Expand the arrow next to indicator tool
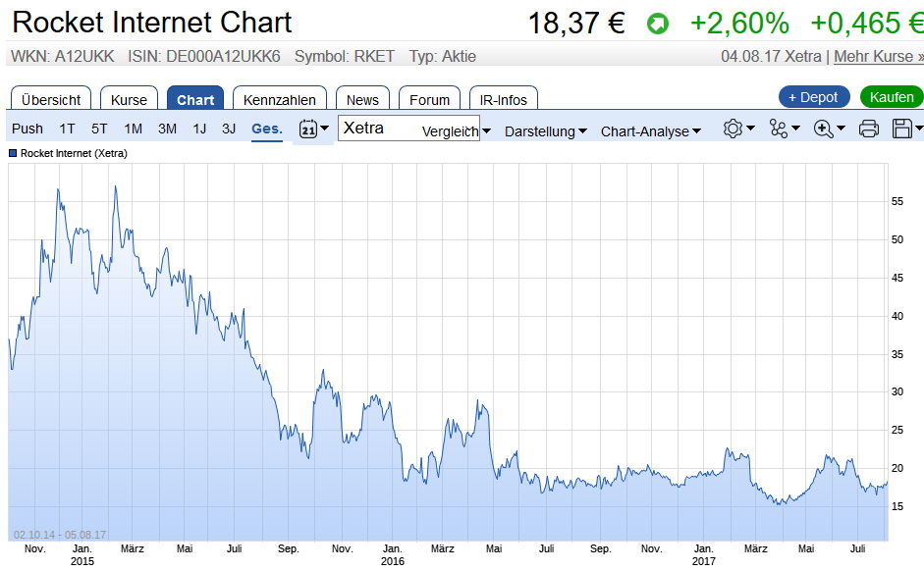This screenshot has height=571, width=924. [x=795, y=128]
